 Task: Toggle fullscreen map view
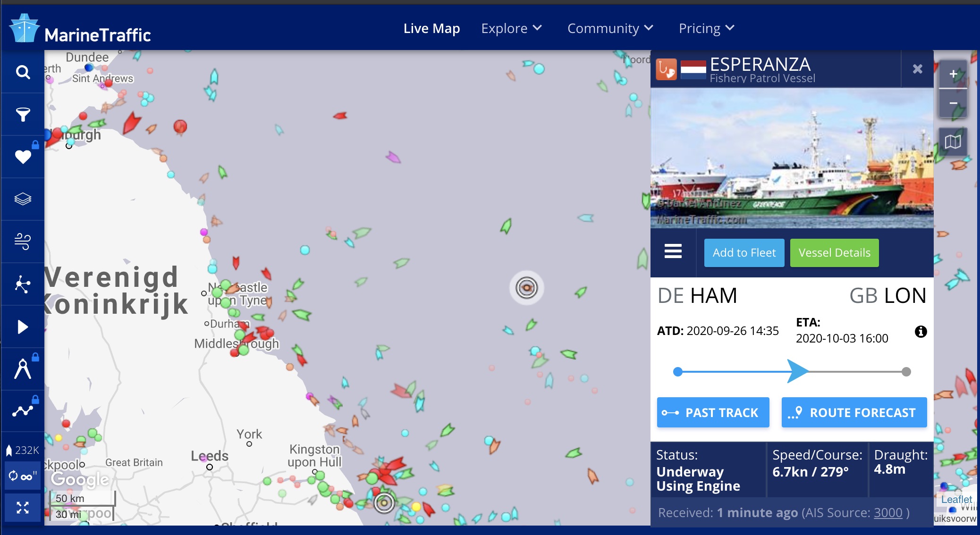[x=23, y=508]
